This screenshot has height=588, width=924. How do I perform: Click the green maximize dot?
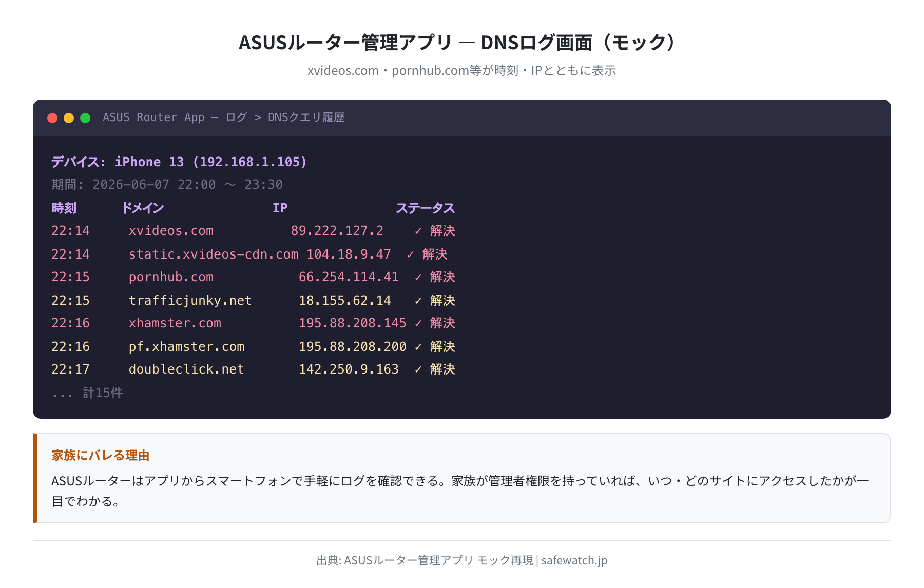[85, 118]
